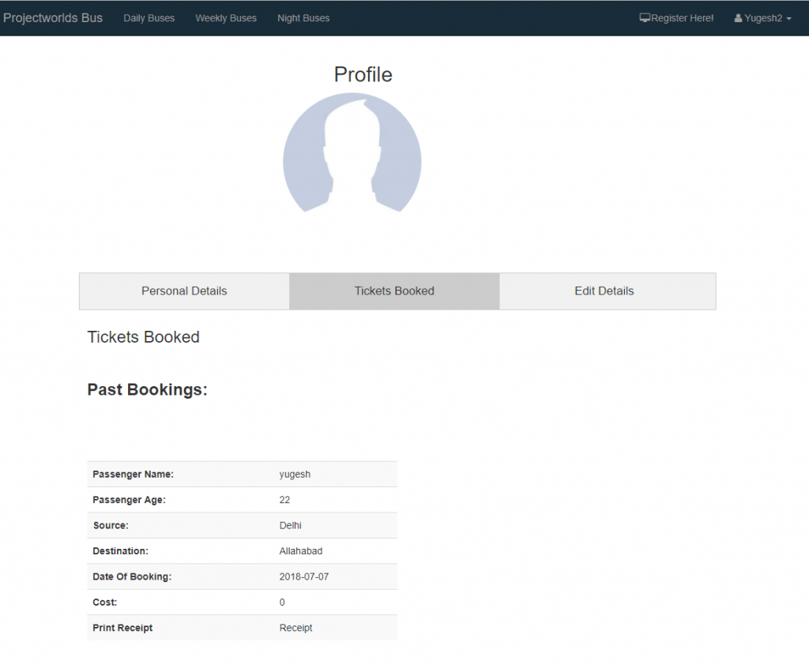Select the Tickets Booked tab

tap(393, 291)
